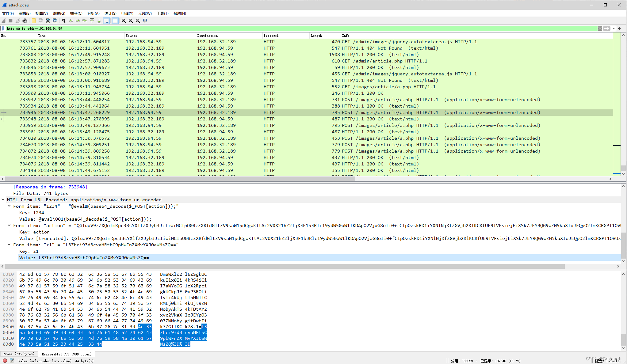Viewport: 627px width, 364px height.
Task: Open the 电话(Y) menu
Action: click(127, 13)
